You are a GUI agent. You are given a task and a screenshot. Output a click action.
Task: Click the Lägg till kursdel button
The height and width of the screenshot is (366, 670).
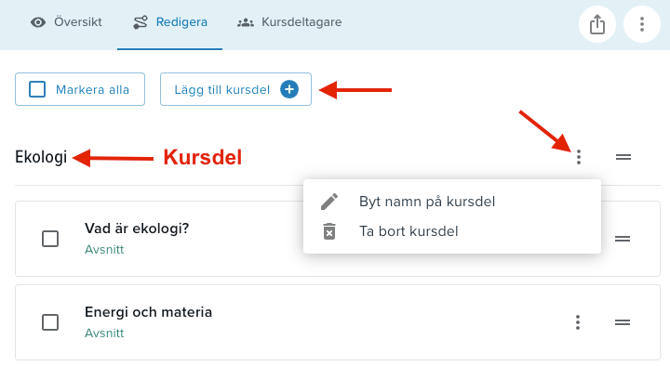pyautogui.click(x=236, y=89)
